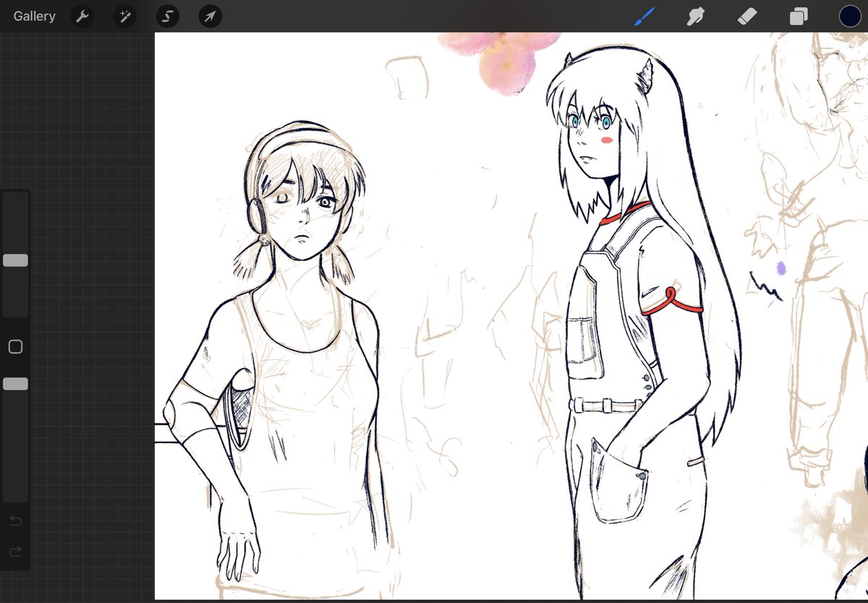Open the Gallery view
Viewport: 868px width, 603px height.
tap(34, 16)
